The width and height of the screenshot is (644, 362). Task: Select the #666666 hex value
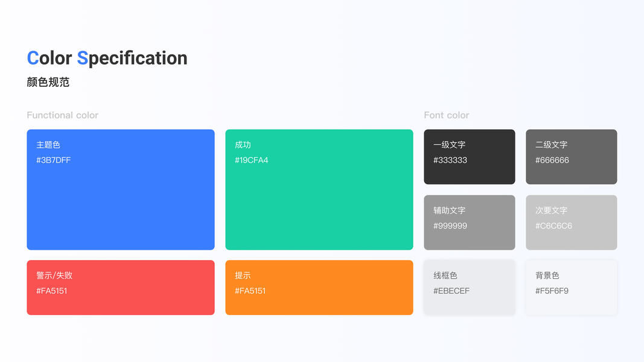[552, 160]
